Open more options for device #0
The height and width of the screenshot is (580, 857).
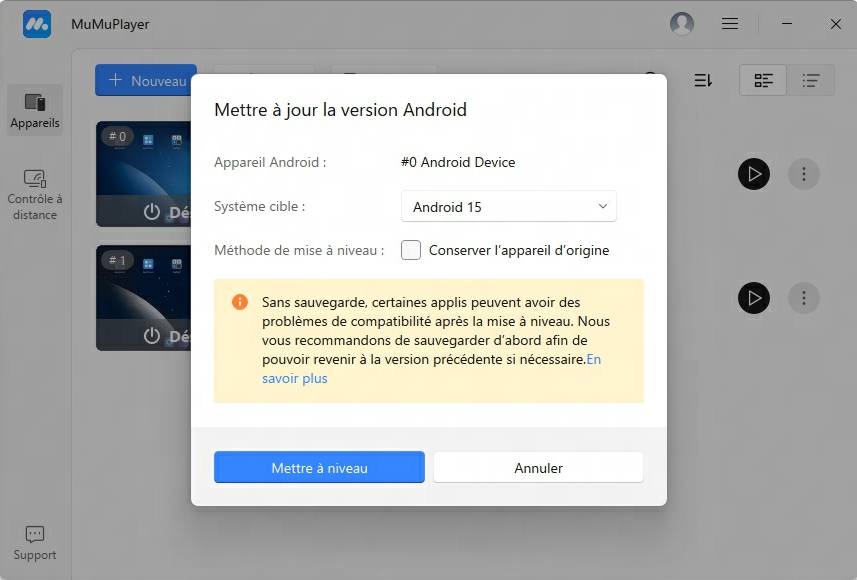(x=803, y=174)
